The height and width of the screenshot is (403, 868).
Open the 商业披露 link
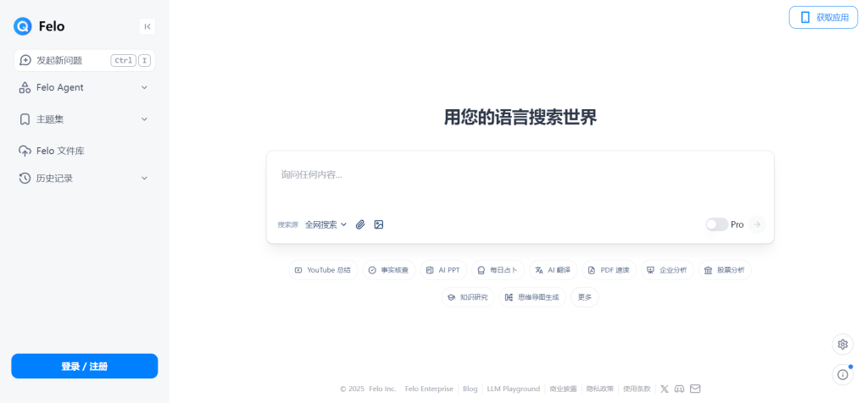[563, 389]
